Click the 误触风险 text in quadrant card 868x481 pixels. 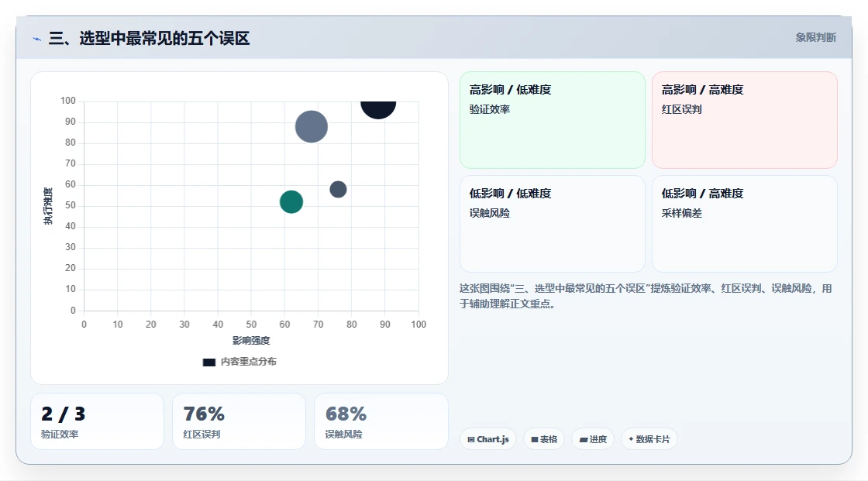click(x=489, y=213)
